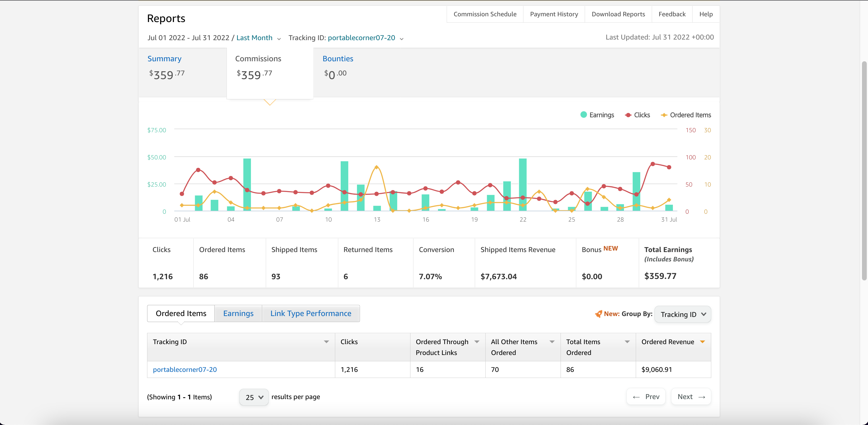This screenshot has height=425, width=868.
Task: Open the Help tab
Action: point(706,14)
